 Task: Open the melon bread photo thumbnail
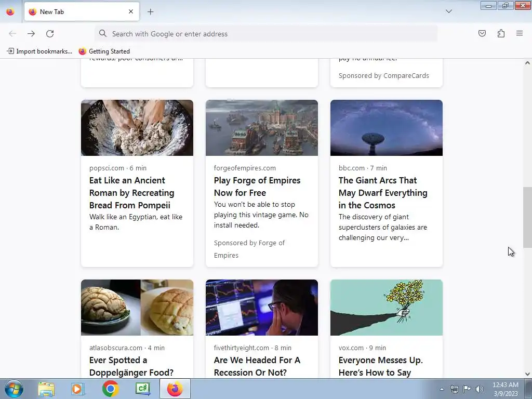pos(137,308)
